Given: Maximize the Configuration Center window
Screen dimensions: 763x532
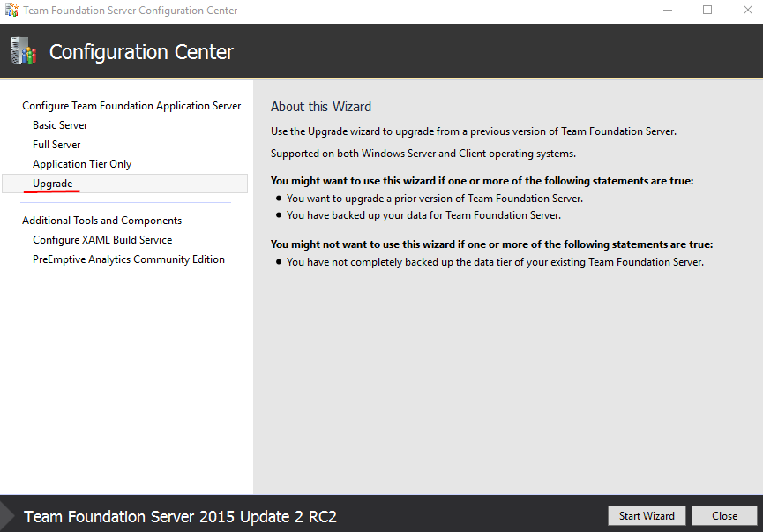Looking at the screenshot, I should (707, 11).
